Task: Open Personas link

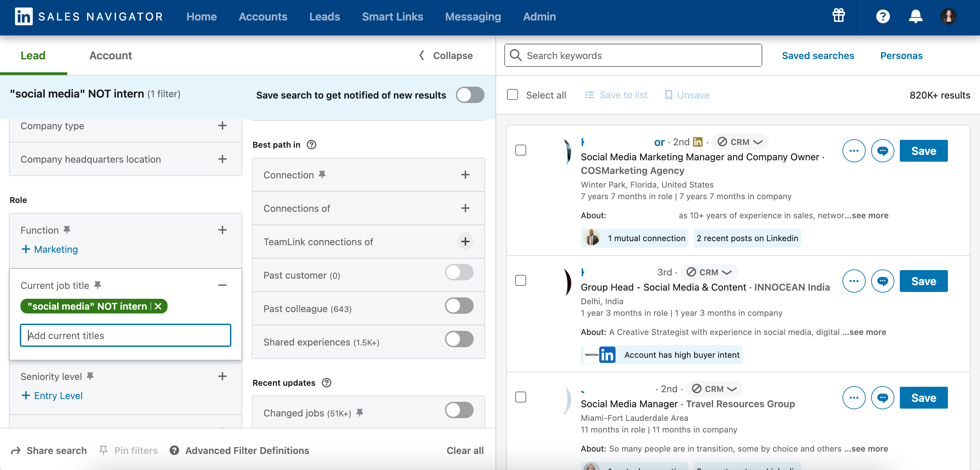Action: [901, 56]
